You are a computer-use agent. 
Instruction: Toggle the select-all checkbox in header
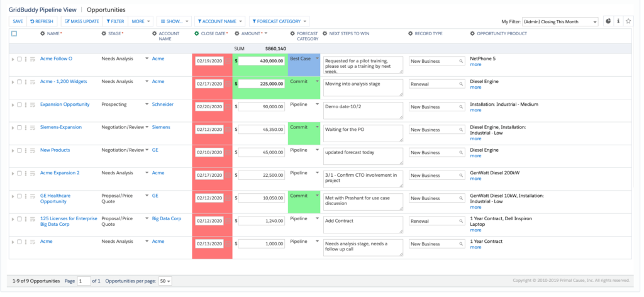point(14,34)
